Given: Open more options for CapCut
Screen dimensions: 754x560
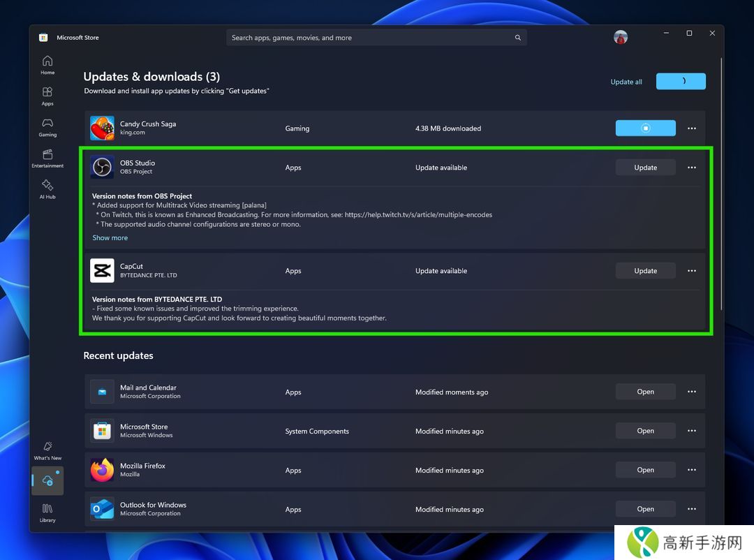Looking at the screenshot, I should (691, 271).
